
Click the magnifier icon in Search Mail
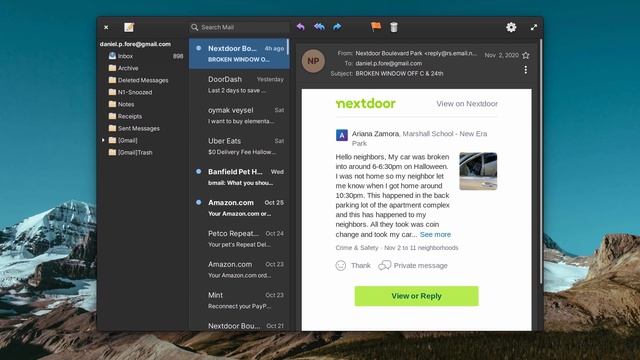point(195,27)
